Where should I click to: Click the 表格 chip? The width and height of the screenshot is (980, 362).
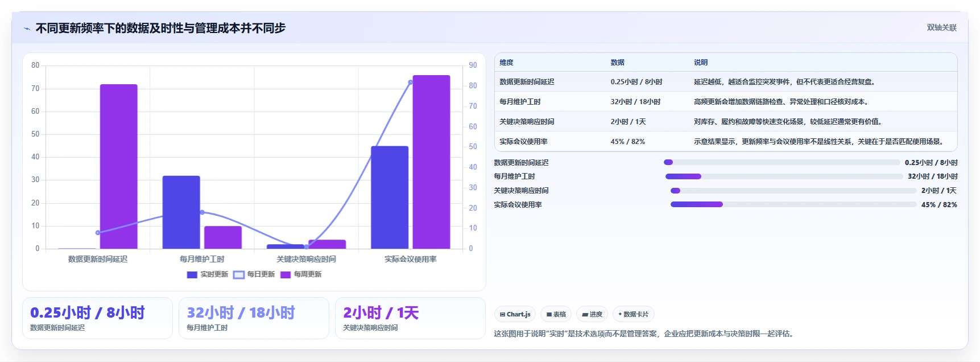pos(556,314)
